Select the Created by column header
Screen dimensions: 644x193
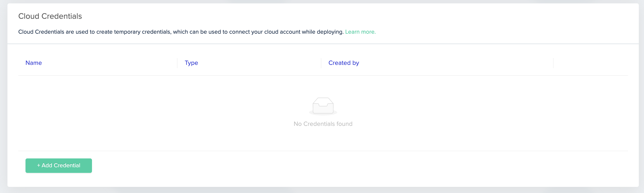(343, 63)
